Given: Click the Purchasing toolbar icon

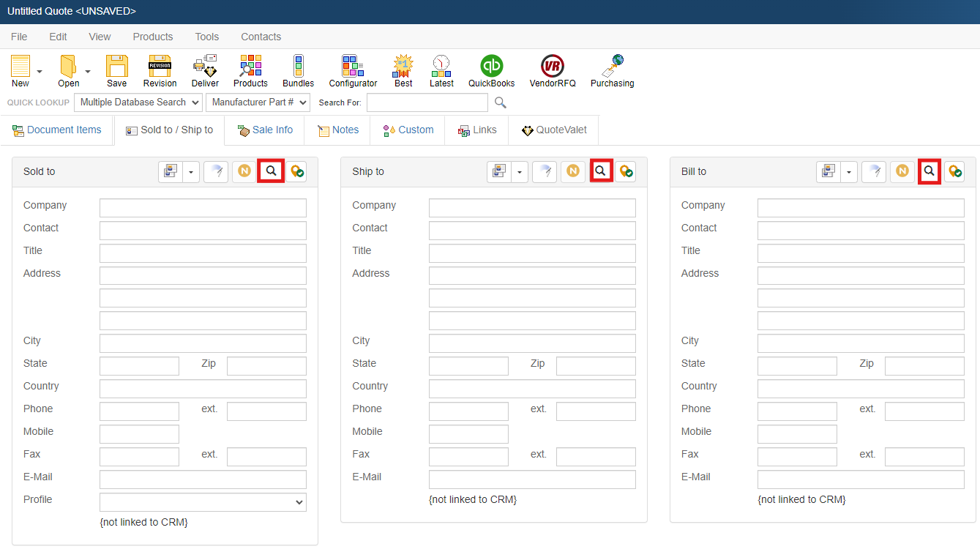Looking at the screenshot, I should 612,70.
